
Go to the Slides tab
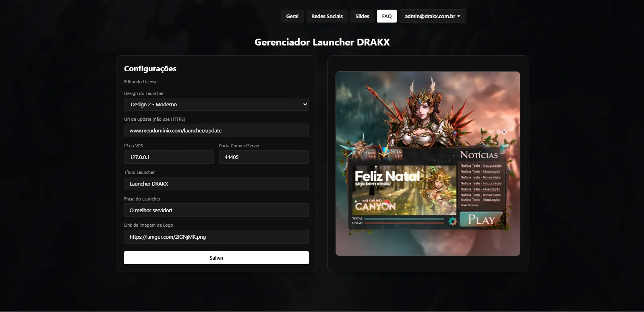click(x=362, y=16)
